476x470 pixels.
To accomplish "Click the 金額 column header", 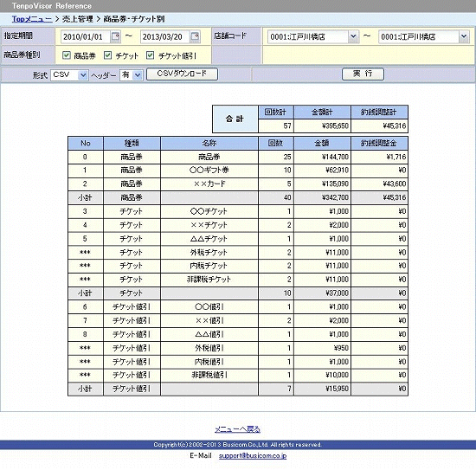I will (322, 143).
